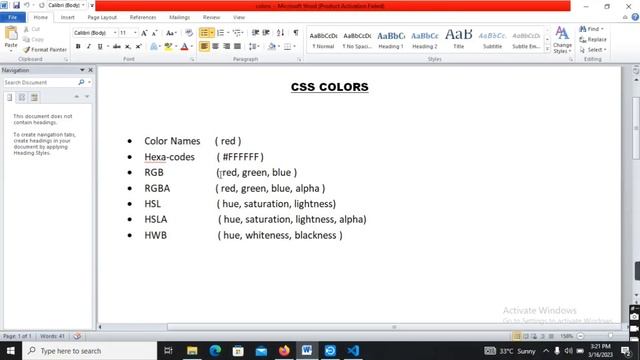Select Center alignment
The width and height of the screenshot is (640, 360).
pyautogui.click(x=215, y=47)
